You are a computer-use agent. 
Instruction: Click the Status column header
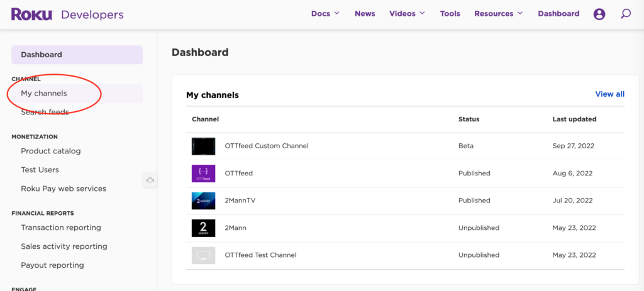click(469, 119)
